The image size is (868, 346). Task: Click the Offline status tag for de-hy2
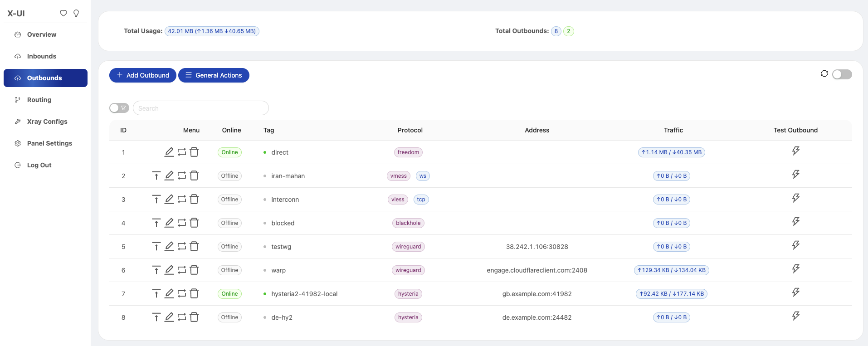[229, 317]
